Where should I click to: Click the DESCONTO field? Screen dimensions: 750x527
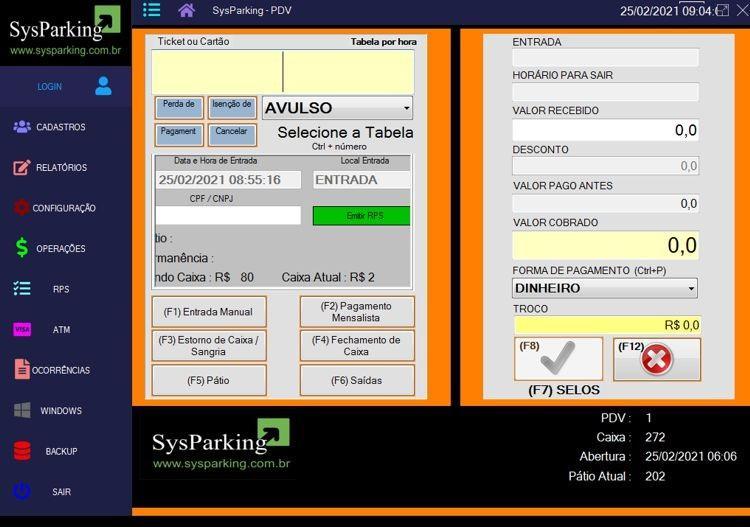pyautogui.click(x=605, y=166)
